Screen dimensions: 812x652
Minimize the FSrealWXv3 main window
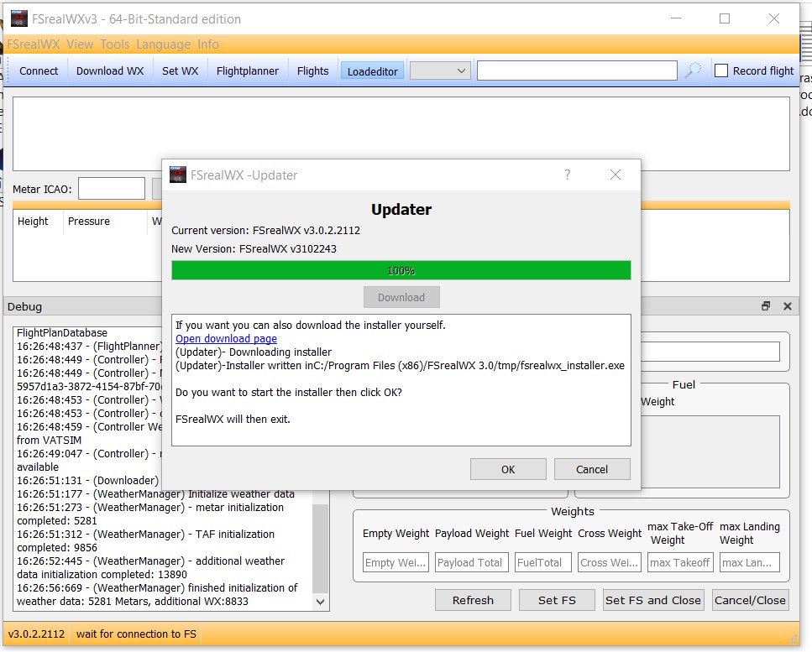pos(676,18)
